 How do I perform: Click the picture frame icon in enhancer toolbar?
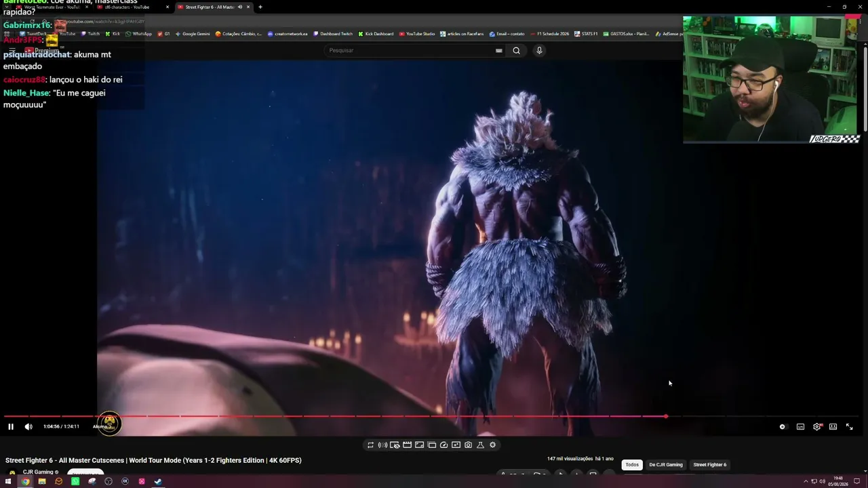point(419,445)
